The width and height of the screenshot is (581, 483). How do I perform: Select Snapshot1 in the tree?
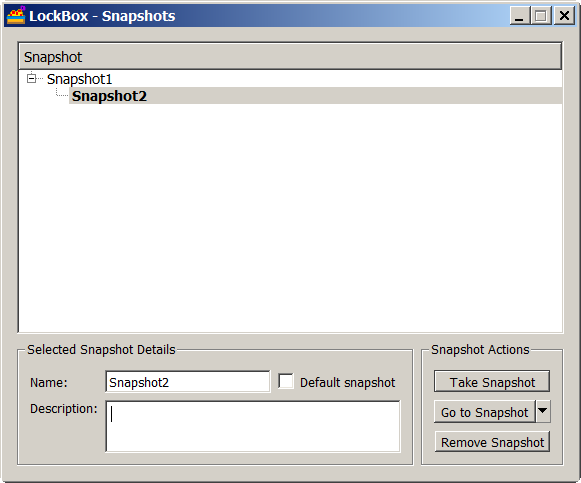pyautogui.click(x=79, y=79)
